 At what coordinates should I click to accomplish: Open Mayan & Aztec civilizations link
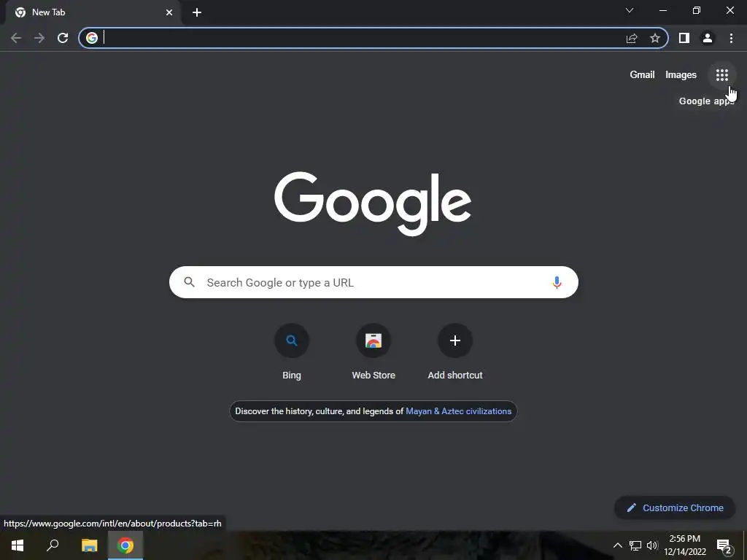[x=458, y=411]
